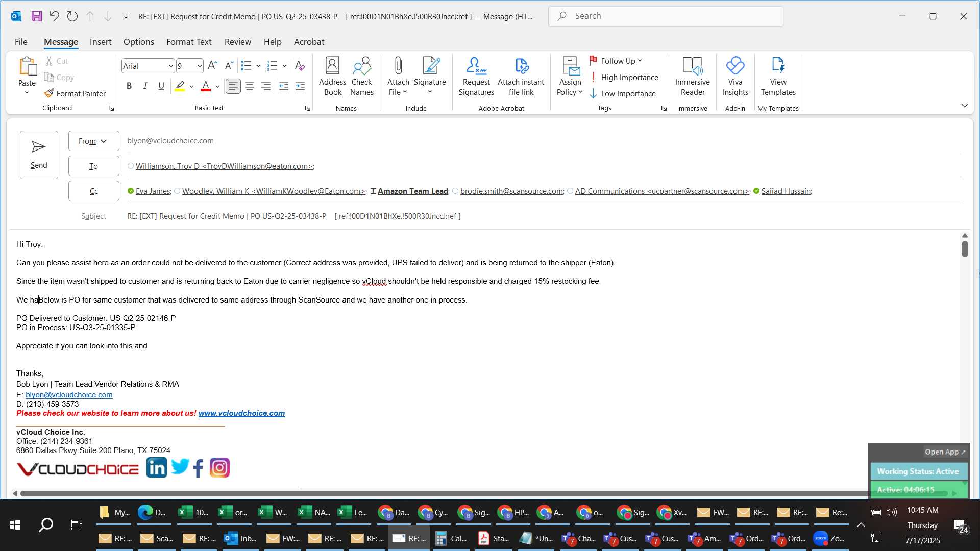Viewport: 980px width, 551px height.
Task: Click the Instagram icon in signature
Action: tap(220, 467)
